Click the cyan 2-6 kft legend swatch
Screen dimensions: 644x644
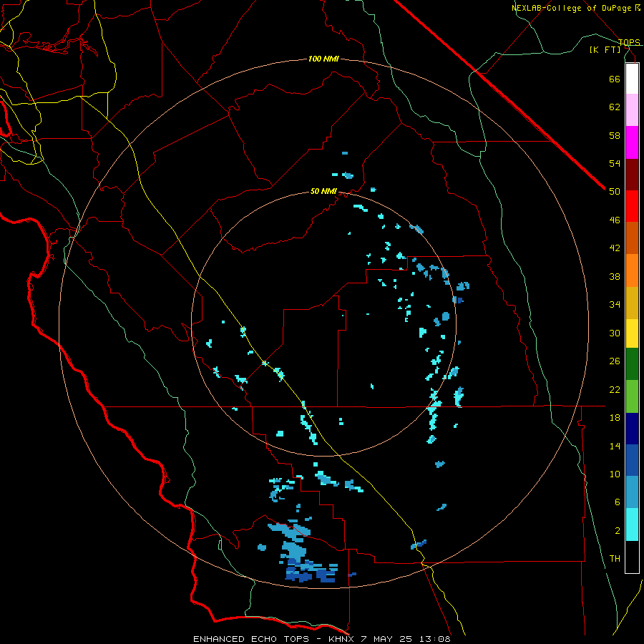(x=632, y=525)
